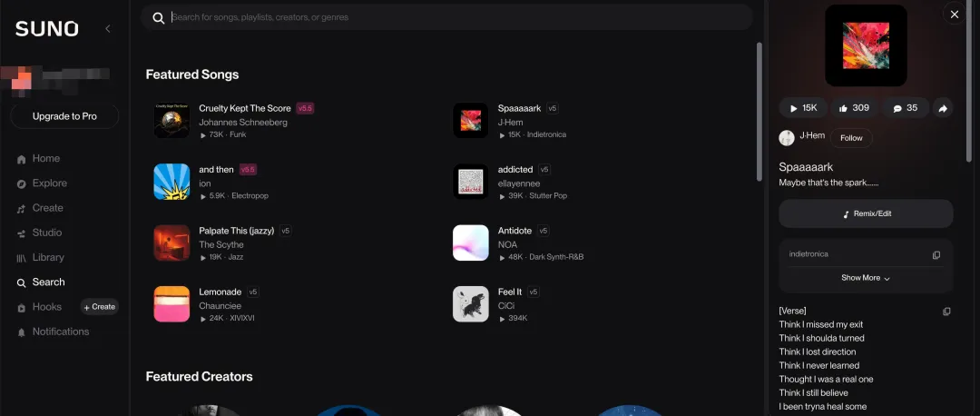Click the SUNO logo
Screen dimensions: 980x416
click(x=47, y=29)
